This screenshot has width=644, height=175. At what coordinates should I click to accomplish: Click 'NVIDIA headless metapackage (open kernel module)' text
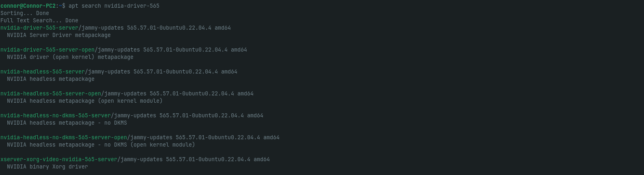pyautogui.click(x=85, y=101)
